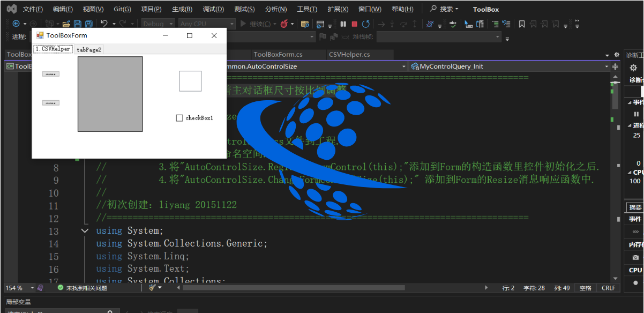Toggle checkBox1 in ToolBoxForm

(179, 118)
